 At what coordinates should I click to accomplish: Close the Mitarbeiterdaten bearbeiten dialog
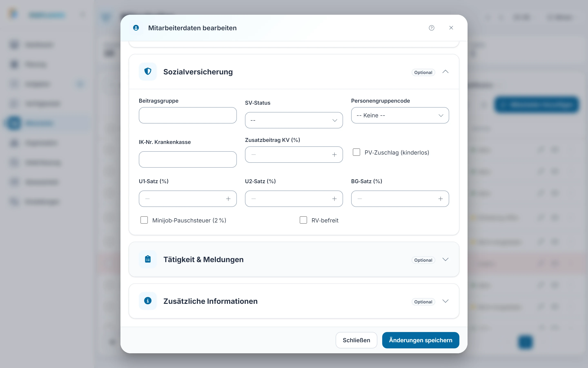pos(451,28)
